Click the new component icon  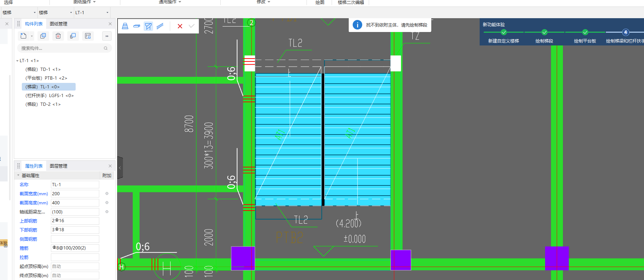24,36
